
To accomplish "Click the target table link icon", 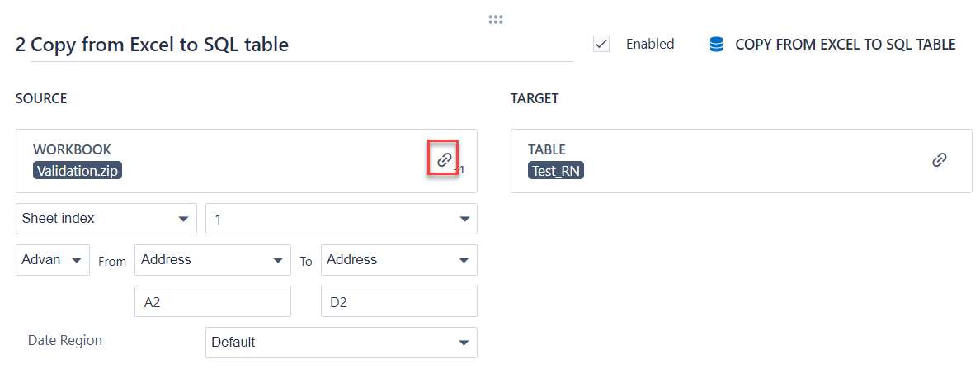I will 939,160.
